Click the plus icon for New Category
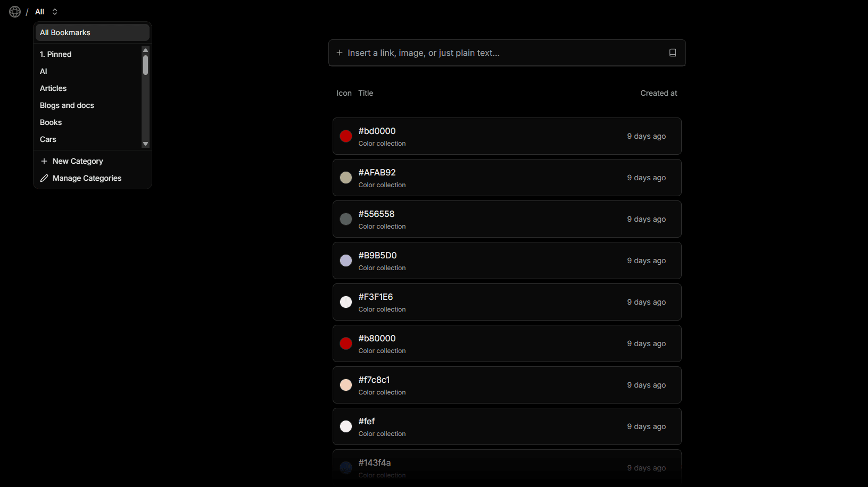The width and height of the screenshot is (868, 487). tap(44, 161)
